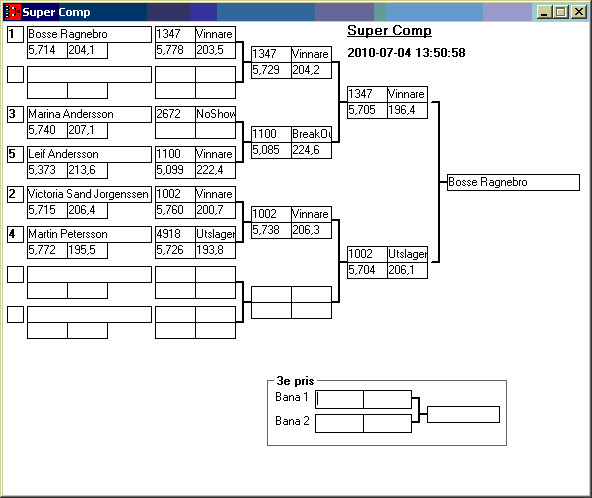The width and height of the screenshot is (592, 498).
Task: Click the Bana 2 first input field
Action: coord(339,424)
